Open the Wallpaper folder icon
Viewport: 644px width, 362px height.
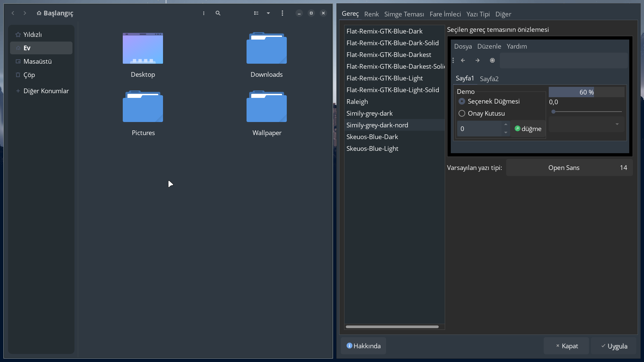pos(266,107)
